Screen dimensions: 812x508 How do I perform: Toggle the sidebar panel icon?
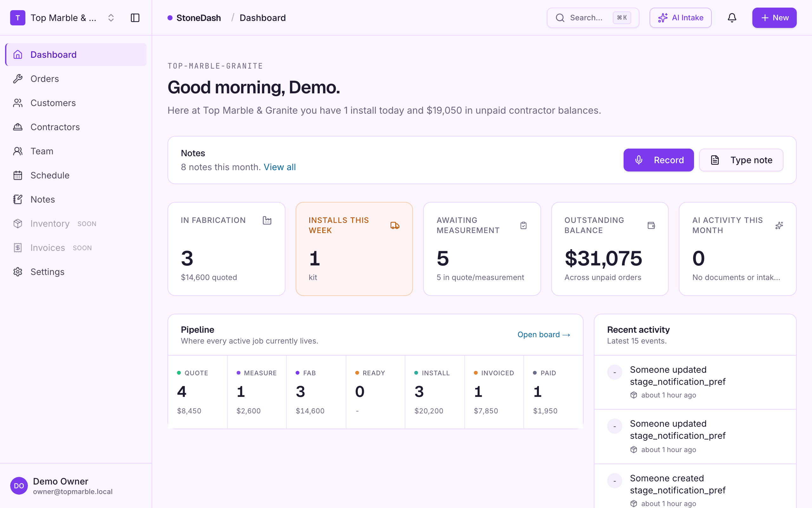click(135, 18)
